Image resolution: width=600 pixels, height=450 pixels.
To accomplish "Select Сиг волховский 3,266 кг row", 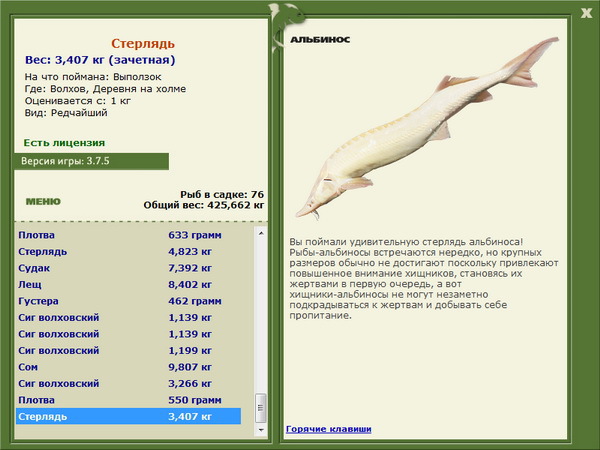I will 129,383.
